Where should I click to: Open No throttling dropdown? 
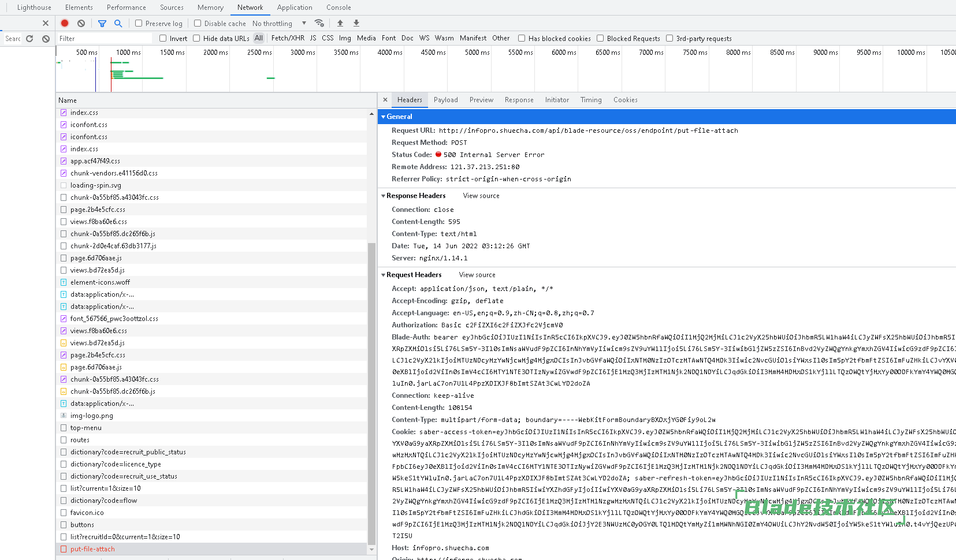279,24
